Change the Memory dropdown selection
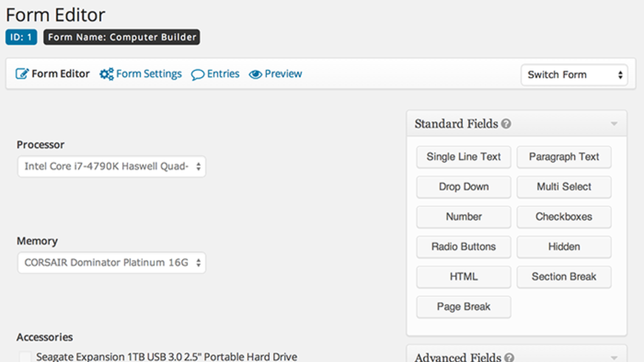The height and width of the screenshot is (362, 644). [111, 263]
